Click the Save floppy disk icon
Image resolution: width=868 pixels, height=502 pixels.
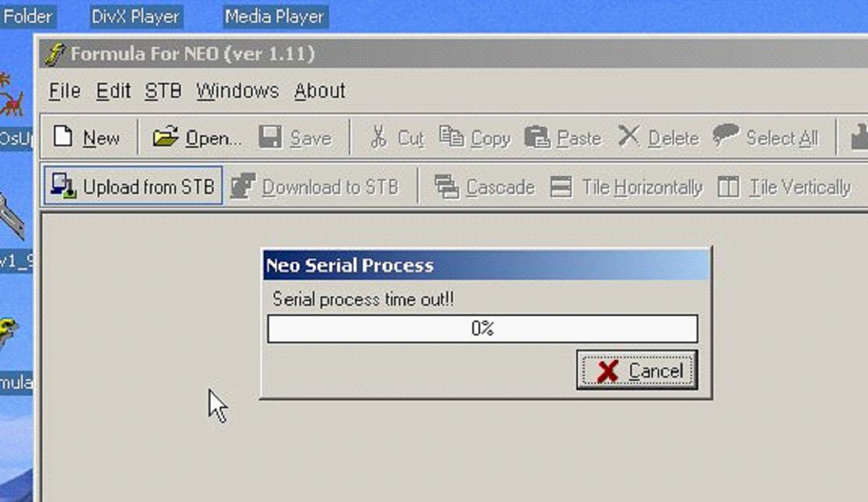point(270,137)
